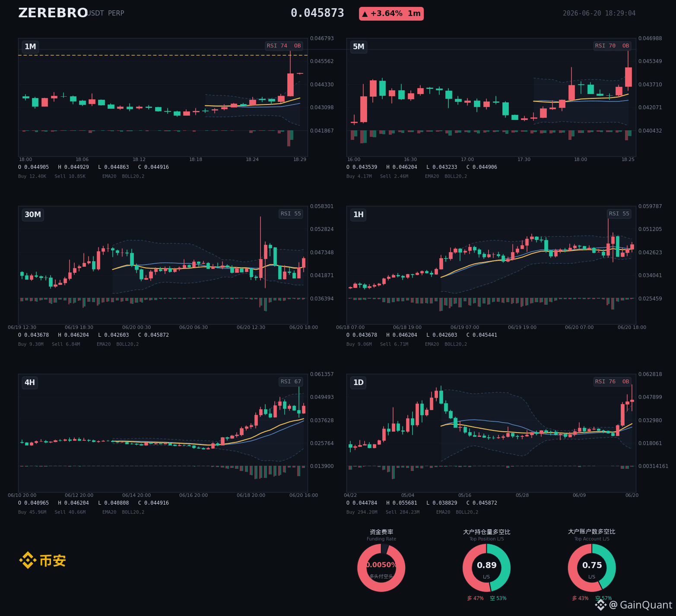Click the 06/12 20:00 label on 4H axis
Image resolution: width=676 pixels, height=616 pixels.
point(79,495)
